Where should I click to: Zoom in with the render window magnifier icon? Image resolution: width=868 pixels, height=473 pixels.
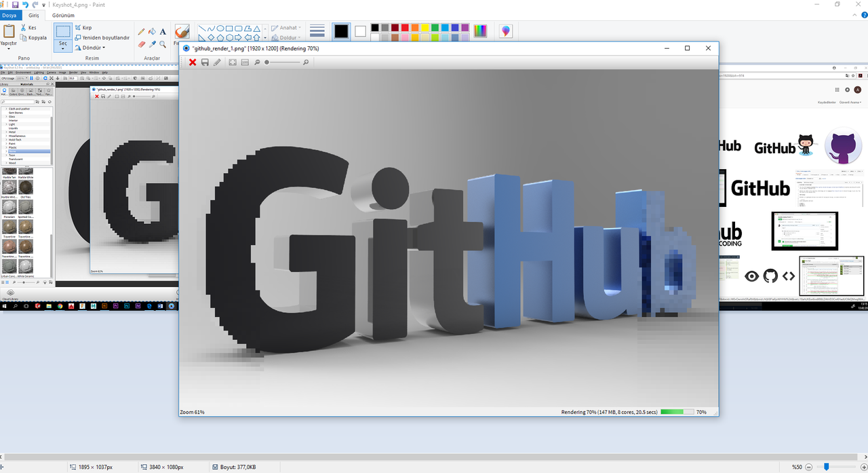(x=306, y=62)
